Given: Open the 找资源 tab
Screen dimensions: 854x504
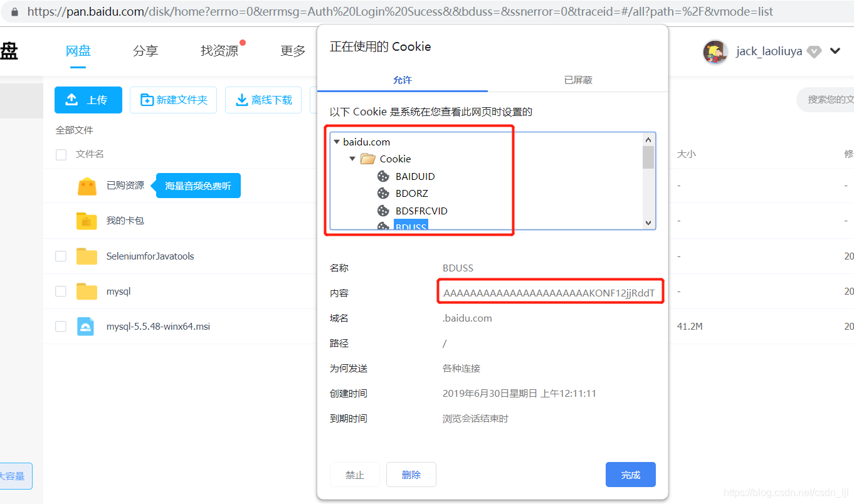Looking at the screenshot, I should [x=219, y=51].
